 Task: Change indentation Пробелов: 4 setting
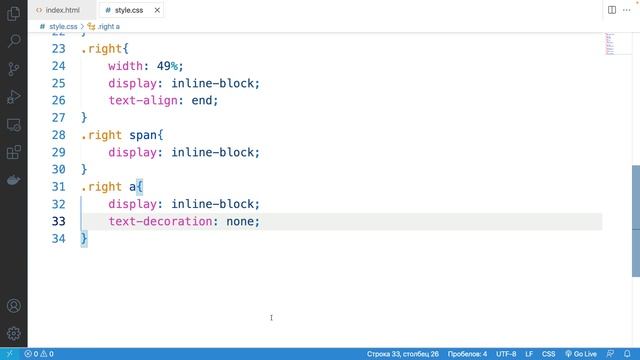click(467, 354)
